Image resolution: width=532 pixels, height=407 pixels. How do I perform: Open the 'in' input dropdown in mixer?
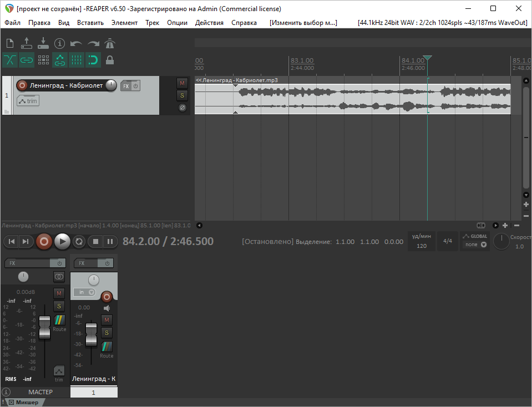84,292
